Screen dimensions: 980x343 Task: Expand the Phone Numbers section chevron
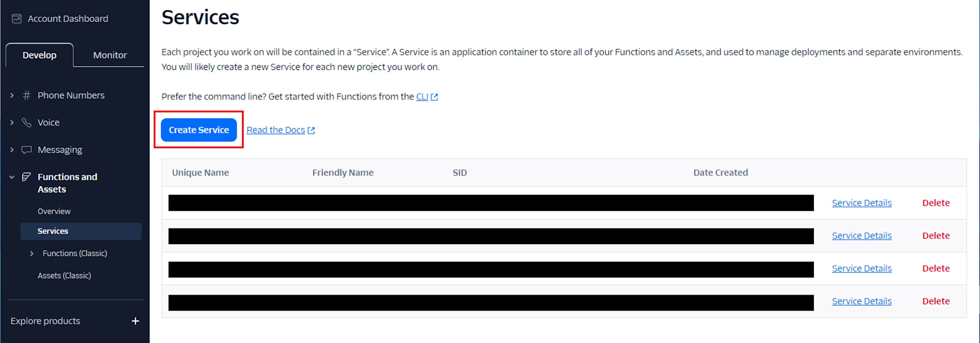point(12,95)
